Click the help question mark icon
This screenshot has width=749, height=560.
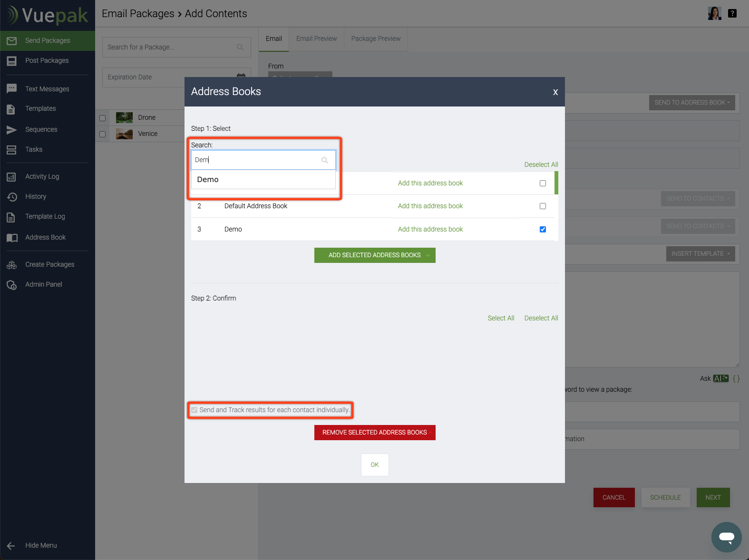pyautogui.click(x=732, y=13)
